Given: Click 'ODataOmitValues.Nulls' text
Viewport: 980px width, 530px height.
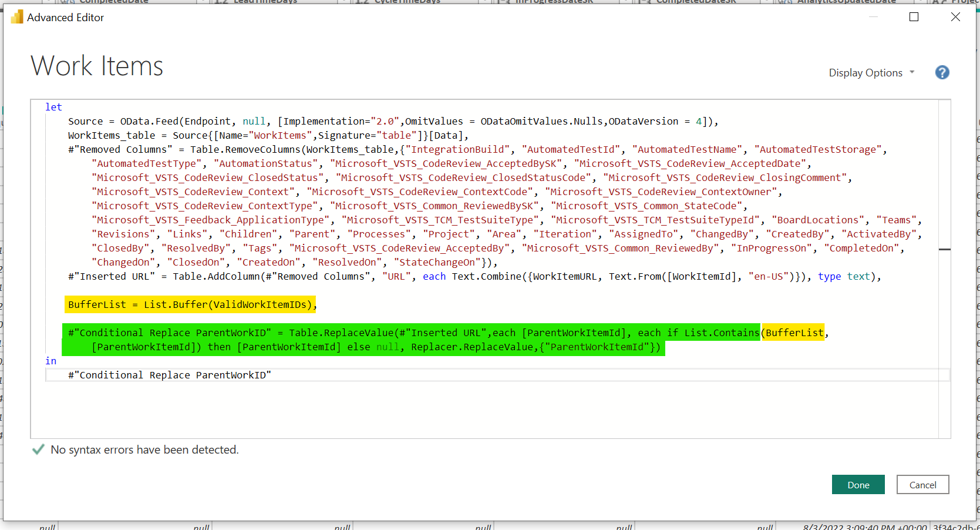Looking at the screenshot, I should (542, 121).
